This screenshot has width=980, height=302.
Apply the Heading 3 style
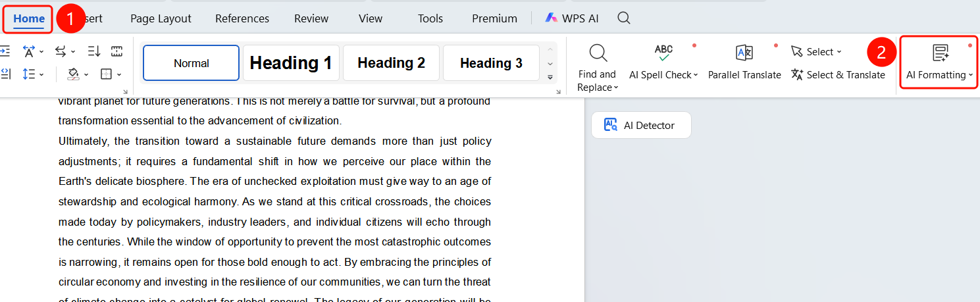tap(491, 63)
